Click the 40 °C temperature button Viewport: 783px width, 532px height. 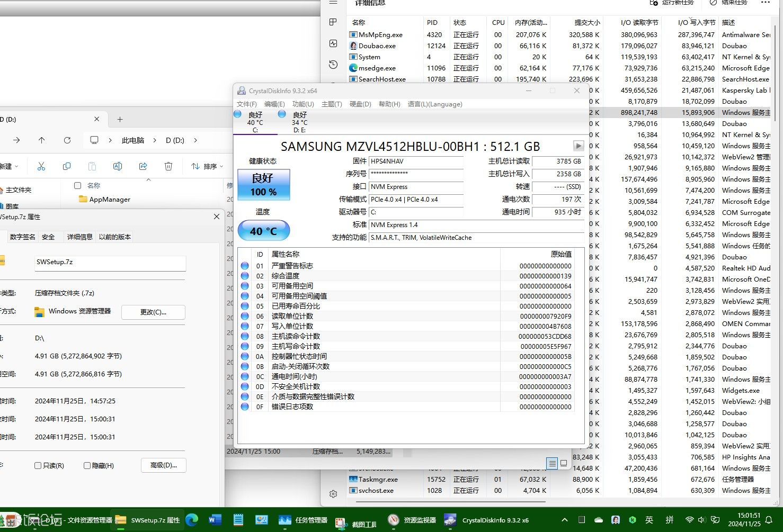pos(263,231)
